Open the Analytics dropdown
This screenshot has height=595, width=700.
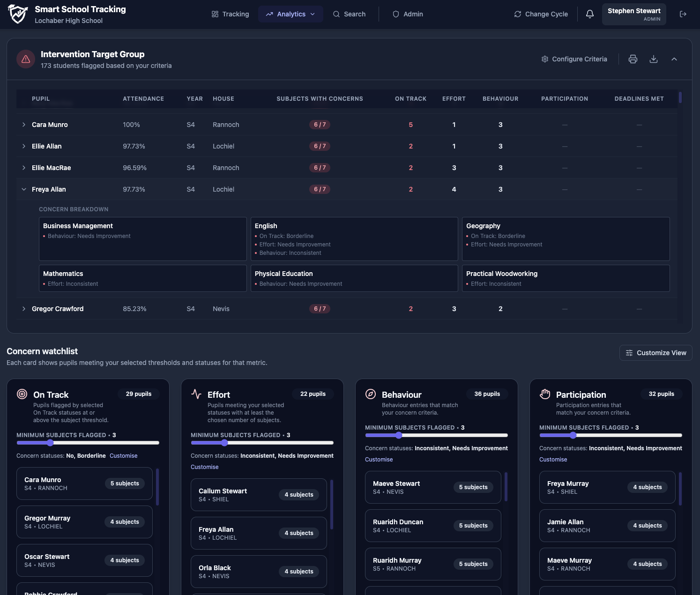pyautogui.click(x=290, y=14)
